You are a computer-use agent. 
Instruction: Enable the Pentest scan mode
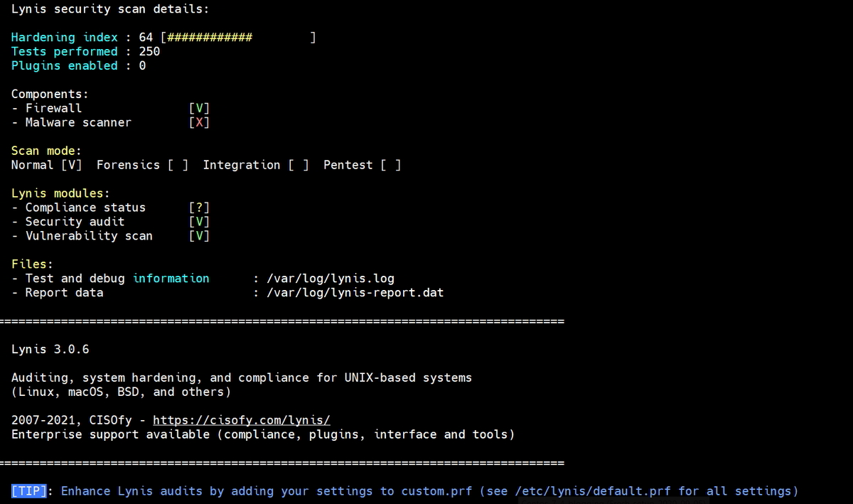point(392,164)
